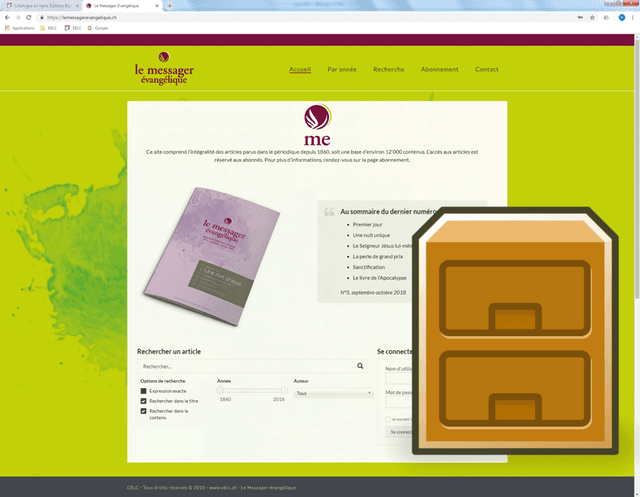Click the Options de recherche label

click(162, 381)
